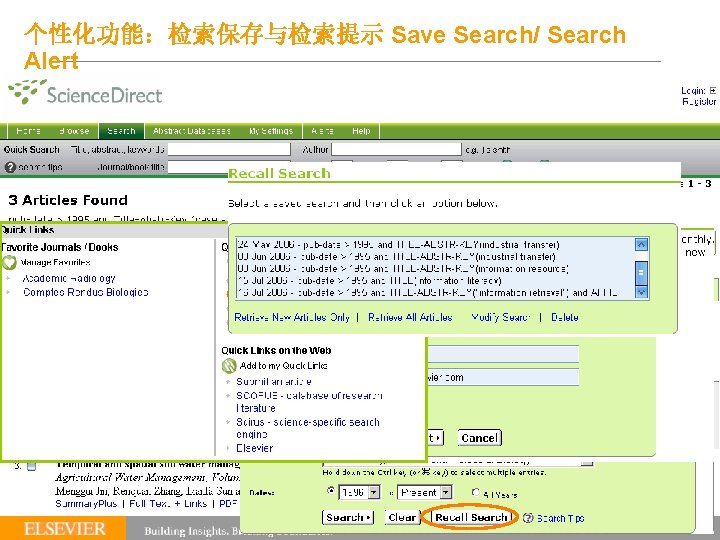Open the Comptes Rendus Biologies journal link
Viewport: 720px width, 540px height.
coord(85,292)
